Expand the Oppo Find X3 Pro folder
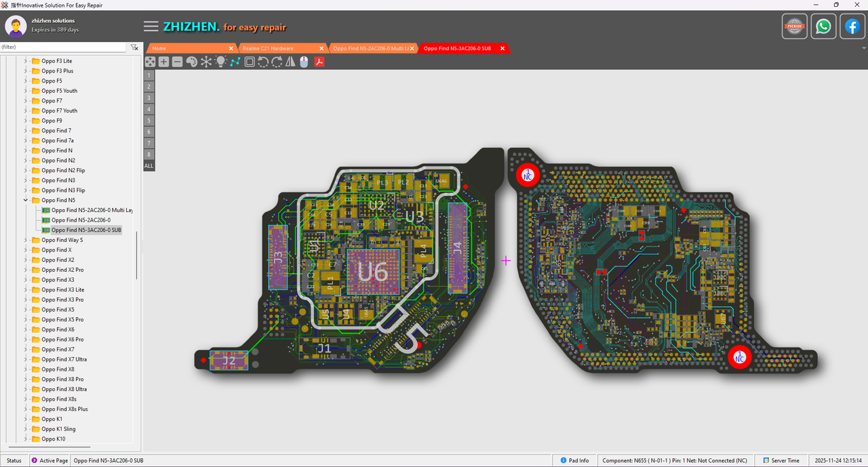This screenshot has width=868, height=467. tap(26, 300)
